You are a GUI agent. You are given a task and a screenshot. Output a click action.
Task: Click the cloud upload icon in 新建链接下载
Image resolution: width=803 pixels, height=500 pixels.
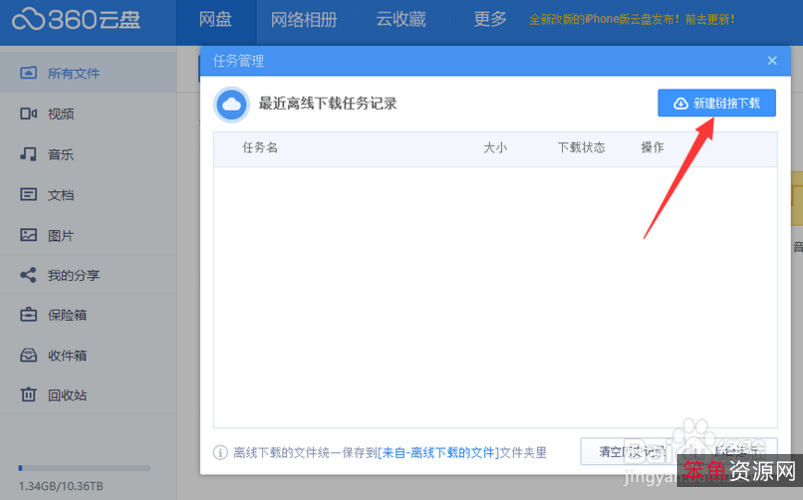681,103
